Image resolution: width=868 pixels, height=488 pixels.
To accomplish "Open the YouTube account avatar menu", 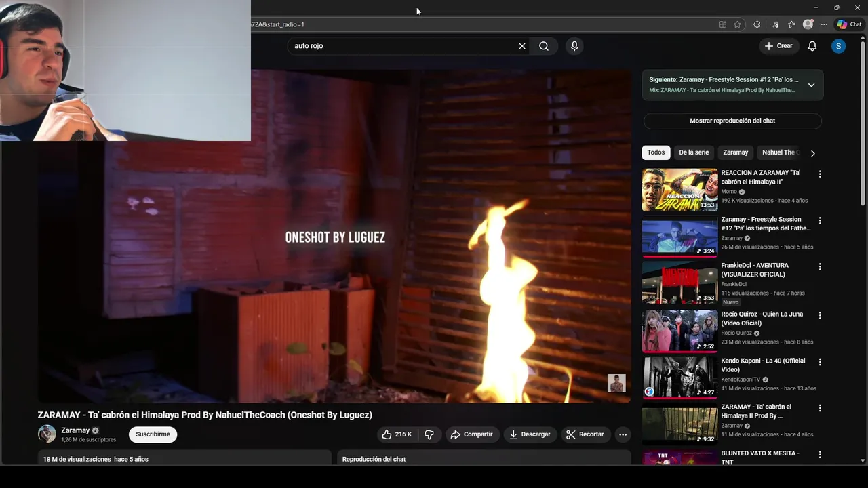I will point(839,46).
